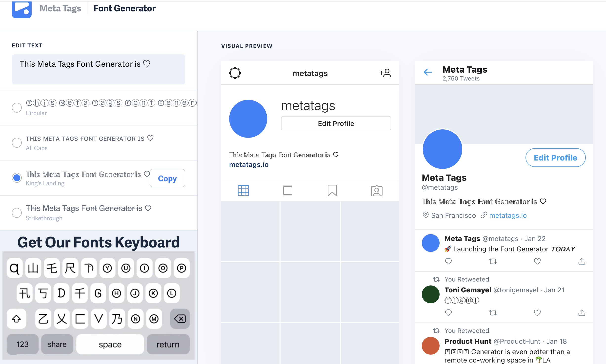Tap the circled K key on keyboard
Screen dimensions: 606x364
click(x=153, y=293)
